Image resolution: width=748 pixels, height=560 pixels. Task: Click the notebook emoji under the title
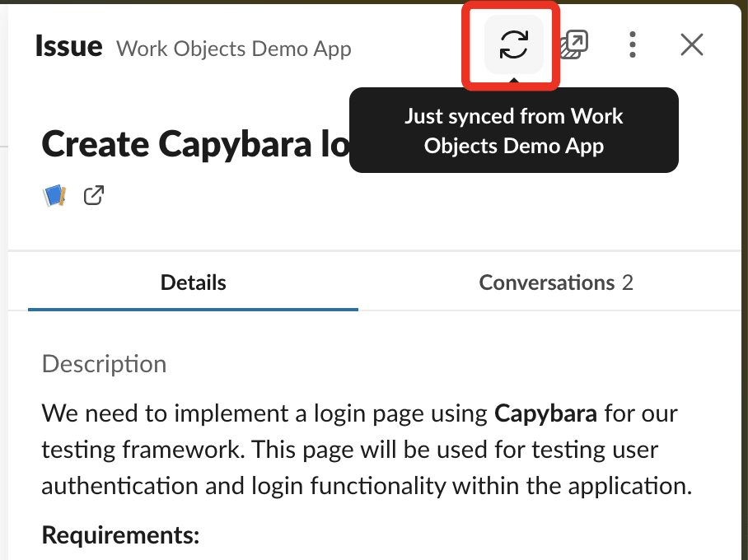[x=53, y=194]
